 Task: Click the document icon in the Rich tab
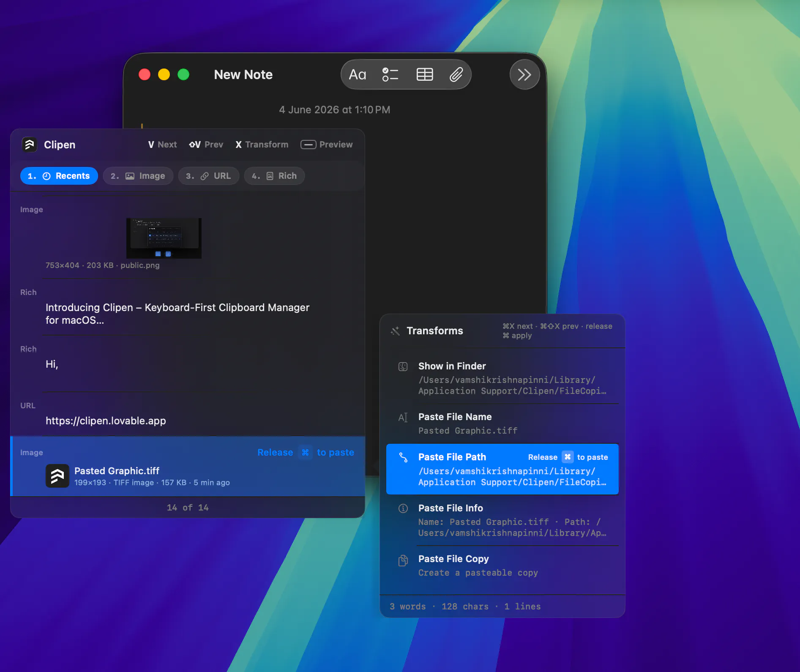click(270, 176)
